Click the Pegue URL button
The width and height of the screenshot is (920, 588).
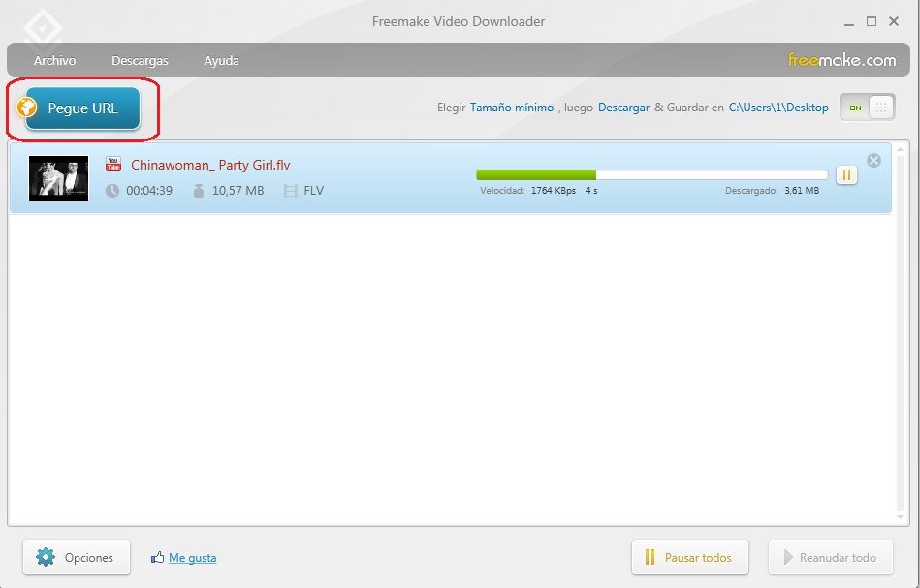click(82, 108)
